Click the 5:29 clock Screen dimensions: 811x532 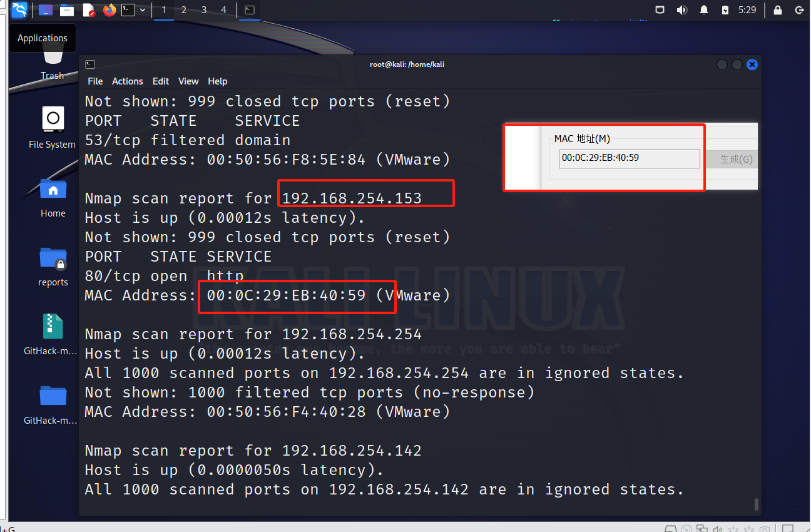pos(747,10)
